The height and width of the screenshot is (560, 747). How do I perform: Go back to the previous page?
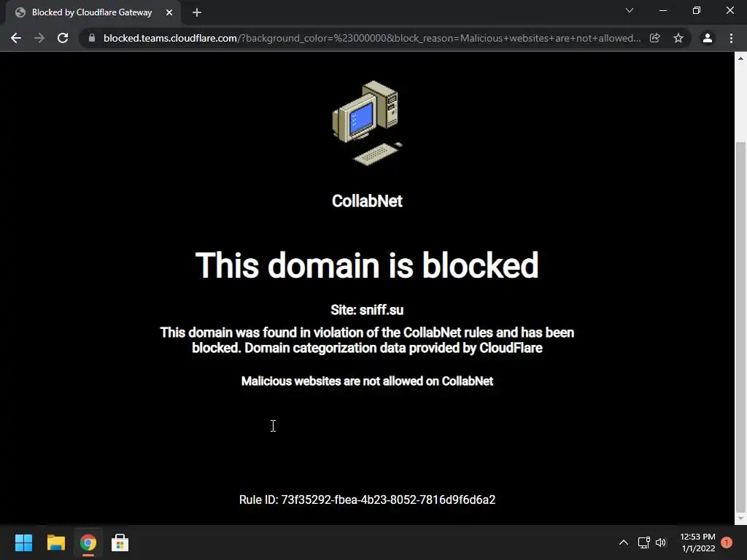point(16,38)
